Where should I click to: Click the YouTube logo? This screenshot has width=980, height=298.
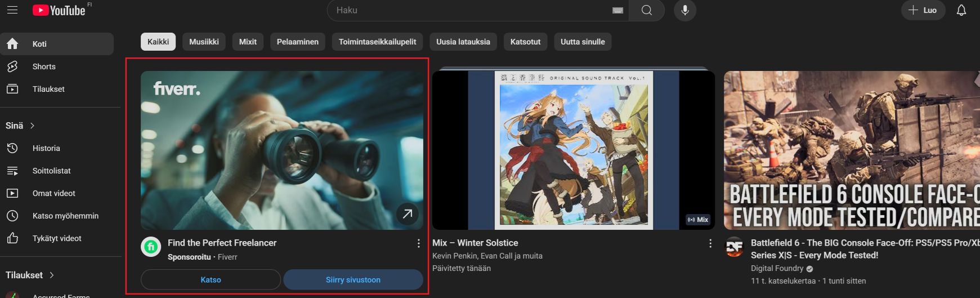click(59, 10)
